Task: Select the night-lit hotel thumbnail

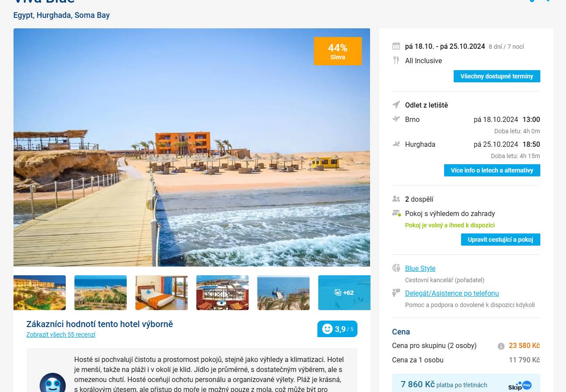Action: [x=40, y=293]
